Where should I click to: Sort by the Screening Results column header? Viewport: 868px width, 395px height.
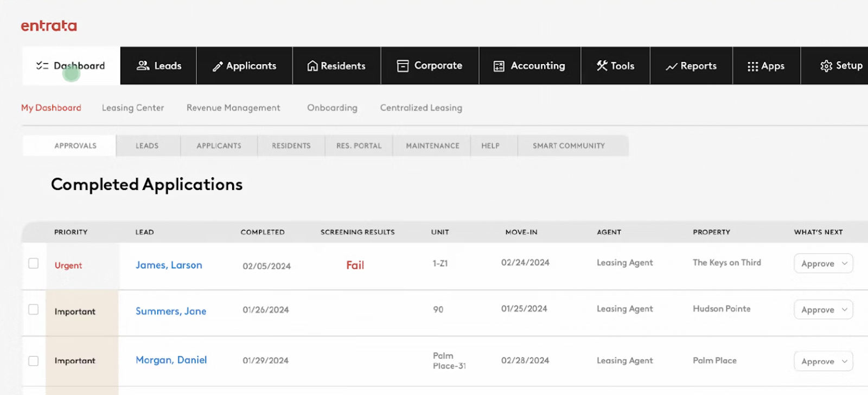pos(358,232)
